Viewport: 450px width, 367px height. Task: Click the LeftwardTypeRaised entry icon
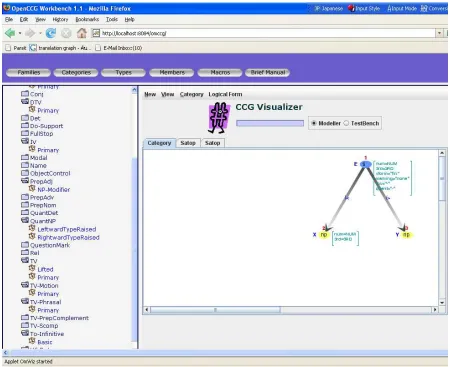tap(32, 229)
